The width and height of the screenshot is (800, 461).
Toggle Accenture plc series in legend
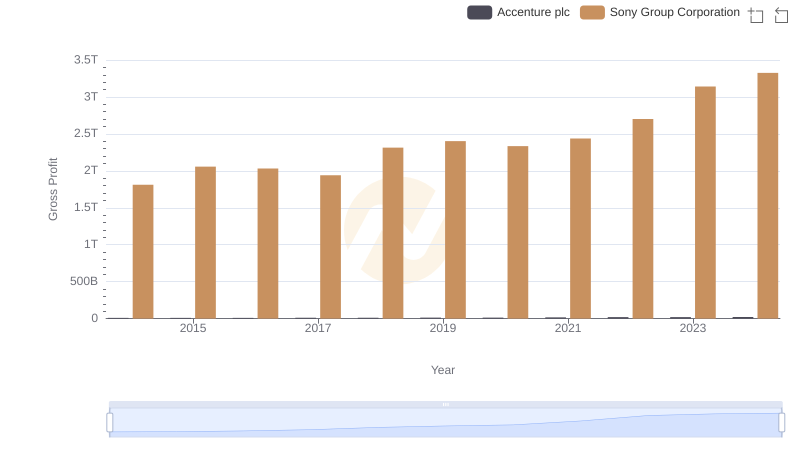518,12
